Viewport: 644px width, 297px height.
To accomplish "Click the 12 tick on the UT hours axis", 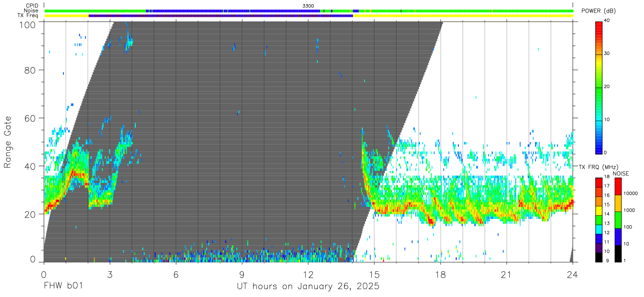I will [x=308, y=274].
